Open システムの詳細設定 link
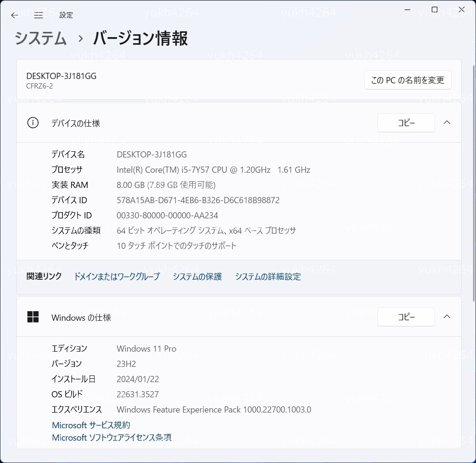Screen dimensions: 476x463 pyautogui.click(x=268, y=276)
